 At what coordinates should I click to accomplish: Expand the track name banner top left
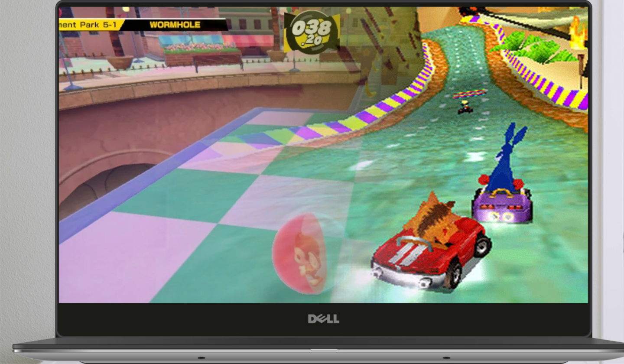point(93,25)
